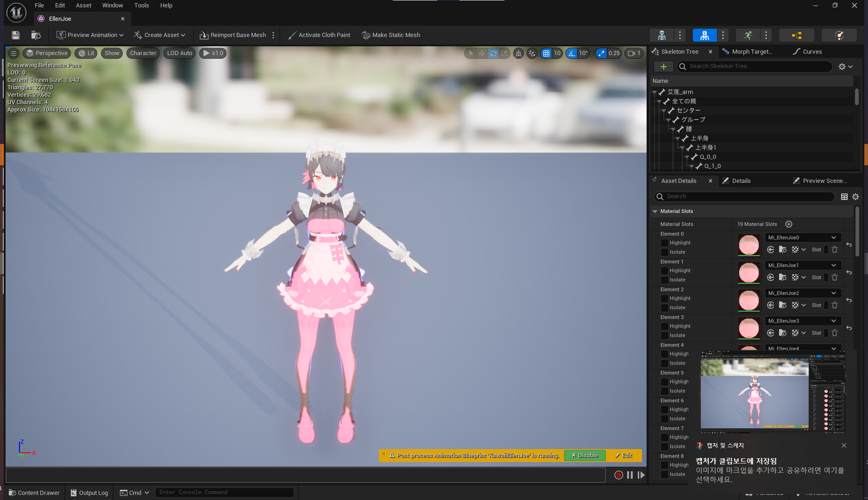868x500 pixels.
Task: Click Element 0 material thumbnail swatch
Action: pyautogui.click(x=749, y=245)
